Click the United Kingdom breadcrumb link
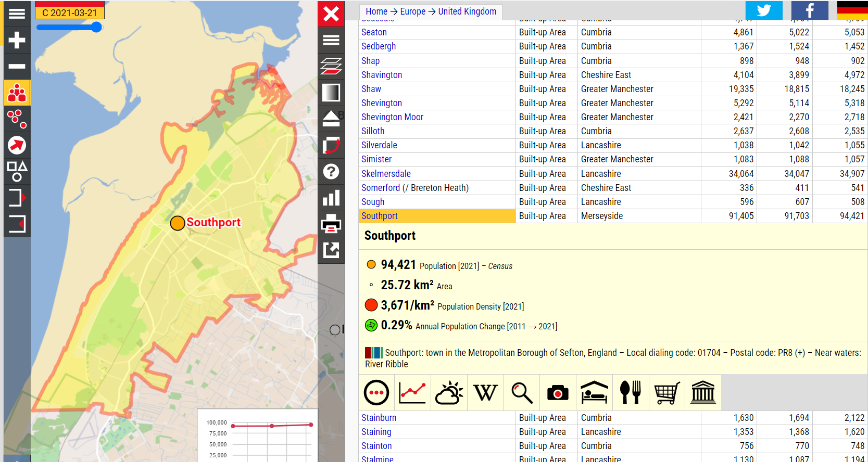Viewport: 868px width, 462px height. (x=467, y=11)
